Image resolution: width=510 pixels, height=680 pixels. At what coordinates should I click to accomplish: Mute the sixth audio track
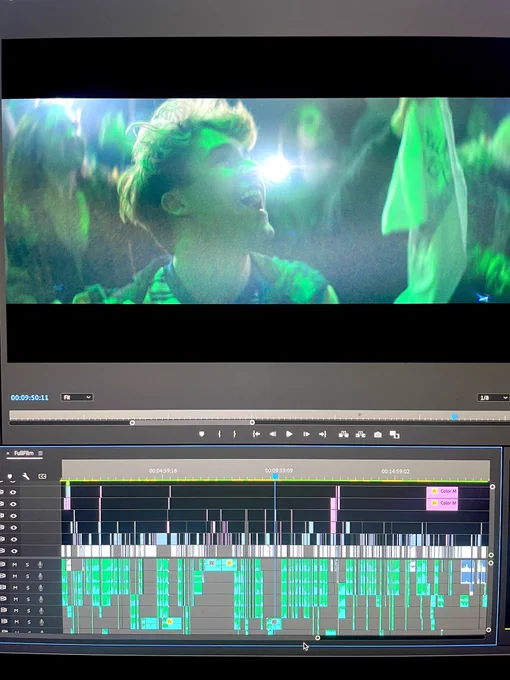16,622
